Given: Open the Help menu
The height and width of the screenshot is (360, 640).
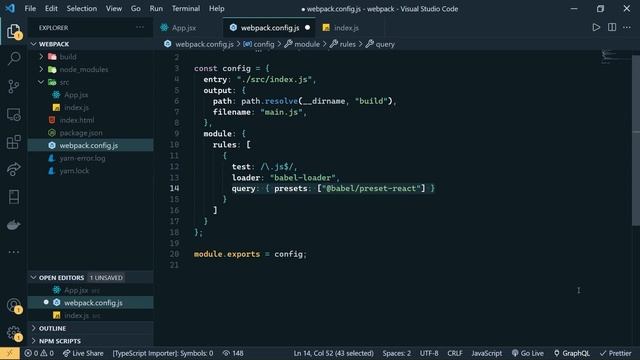Looking at the screenshot, I should (217, 9).
